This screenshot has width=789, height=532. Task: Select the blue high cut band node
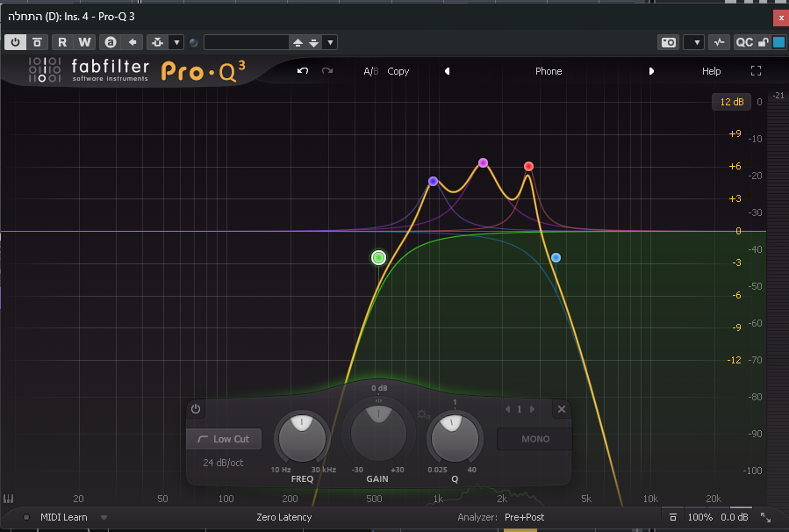tap(556, 258)
